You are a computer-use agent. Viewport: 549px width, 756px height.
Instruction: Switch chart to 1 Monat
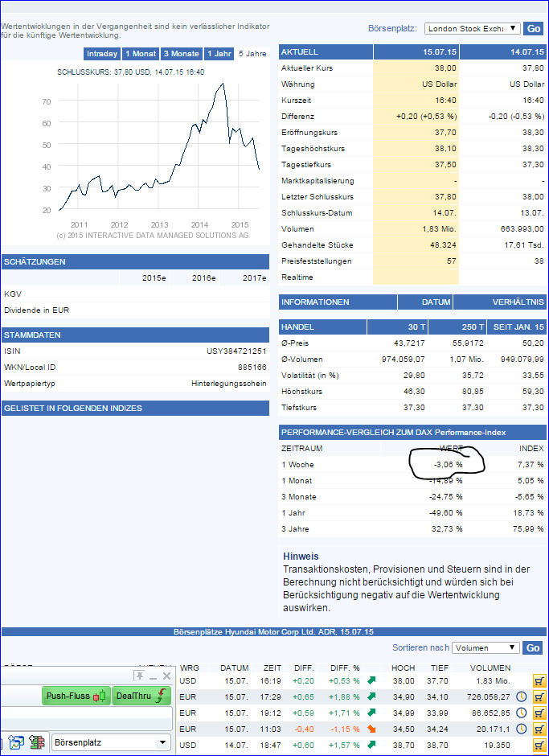141,54
